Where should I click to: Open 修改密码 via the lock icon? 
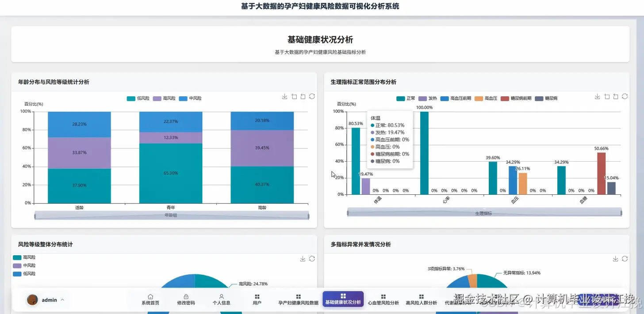(186, 297)
